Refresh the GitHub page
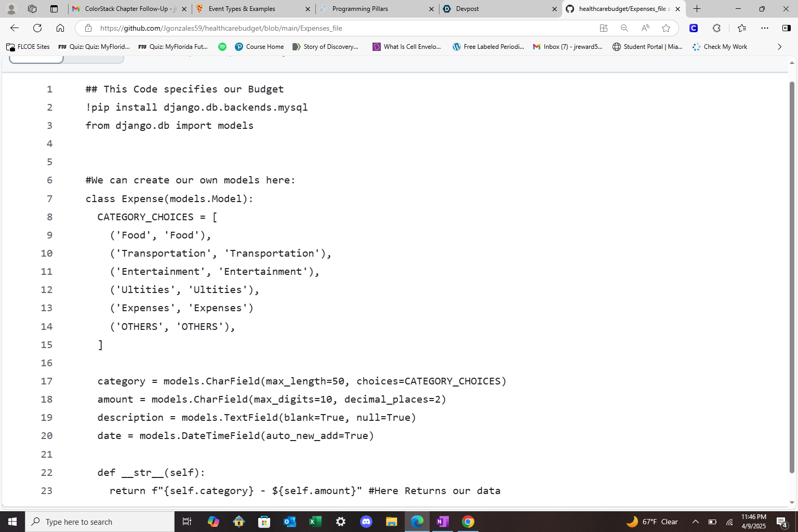798x532 pixels. coord(37,28)
